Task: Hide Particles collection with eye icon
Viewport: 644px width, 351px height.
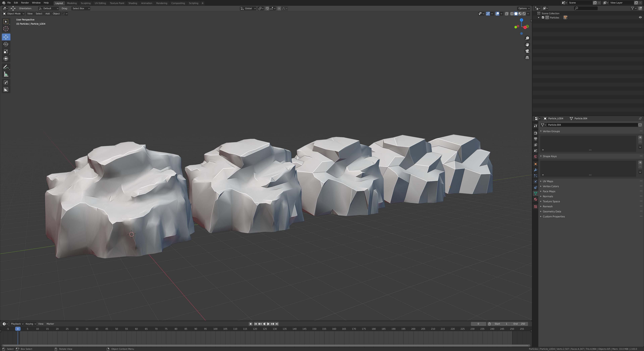Action: click(640, 17)
